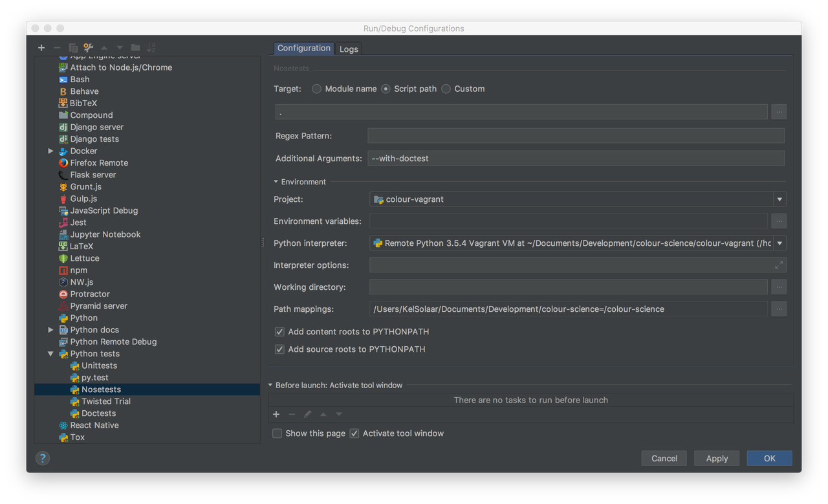828x504 pixels.
Task: Toggle Add content roots to PYTHONPATH
Action: click(279, 332)
